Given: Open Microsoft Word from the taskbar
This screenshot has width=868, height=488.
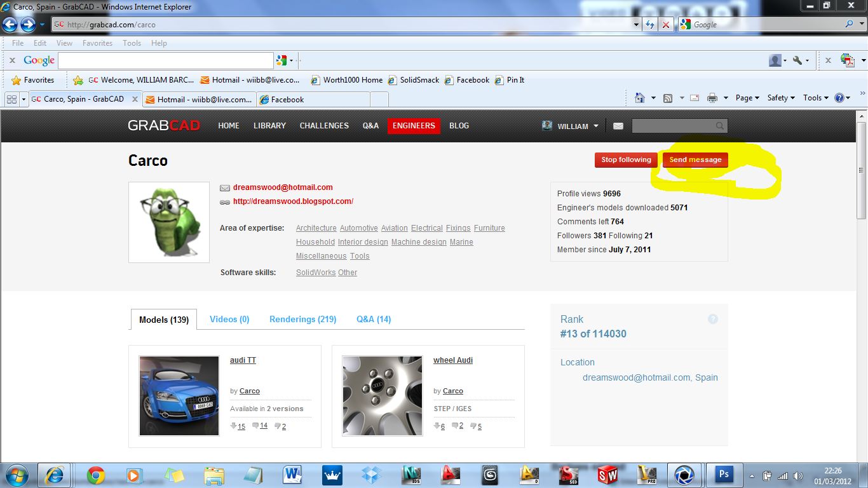Looking at the screenshot, I should click(293, 475).
